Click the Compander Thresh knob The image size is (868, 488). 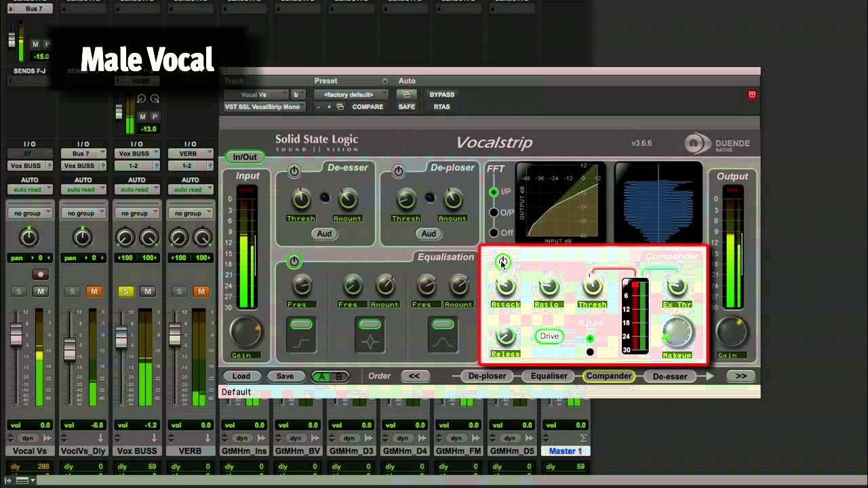pos(593,287)
